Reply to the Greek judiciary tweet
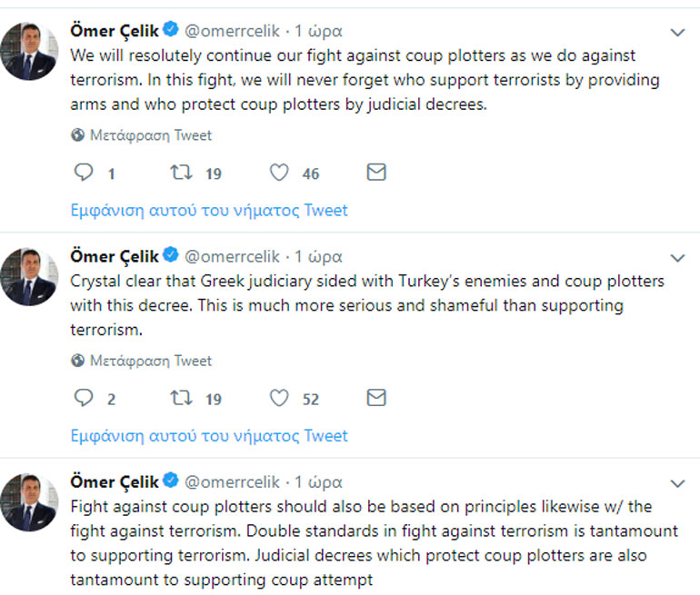 [84, 398]
